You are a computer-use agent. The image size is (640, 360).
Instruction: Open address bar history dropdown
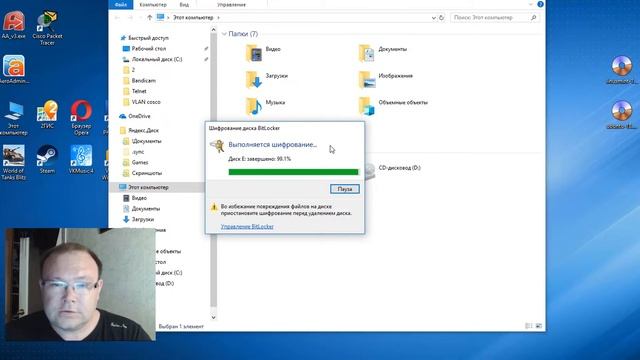(433, 18)
